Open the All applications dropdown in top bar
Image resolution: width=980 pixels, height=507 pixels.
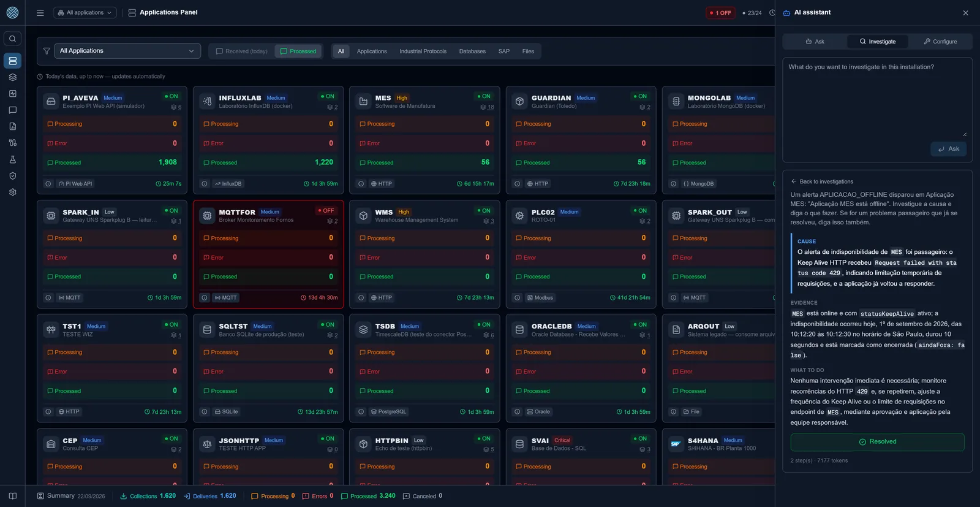(85, 13)
